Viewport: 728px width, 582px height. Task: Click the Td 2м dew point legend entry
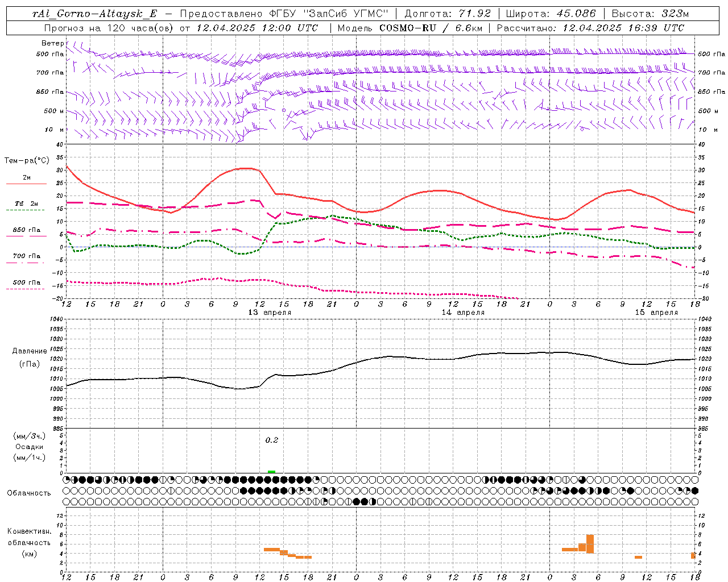[26, 205]
